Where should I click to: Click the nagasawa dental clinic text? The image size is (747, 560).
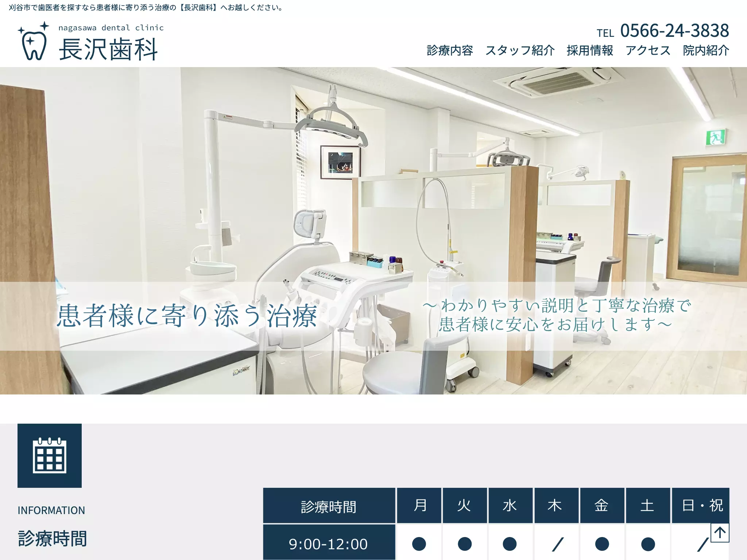tap(111, 28)
